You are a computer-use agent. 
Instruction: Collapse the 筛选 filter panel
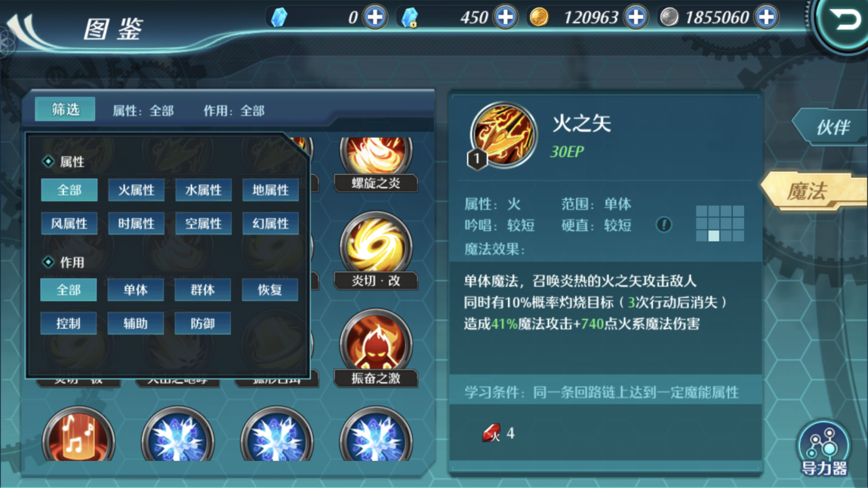[66, 109]
